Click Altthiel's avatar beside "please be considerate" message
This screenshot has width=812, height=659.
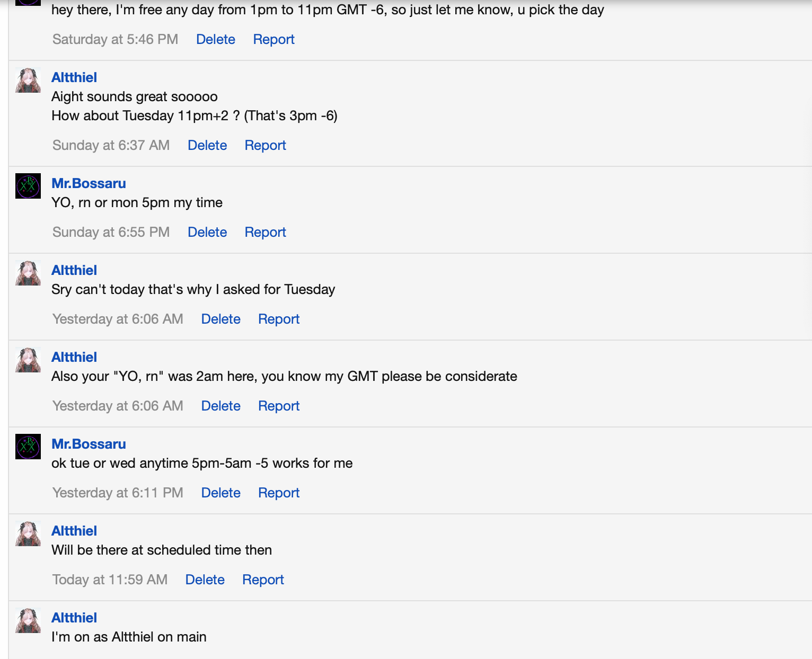pos(28,360)
